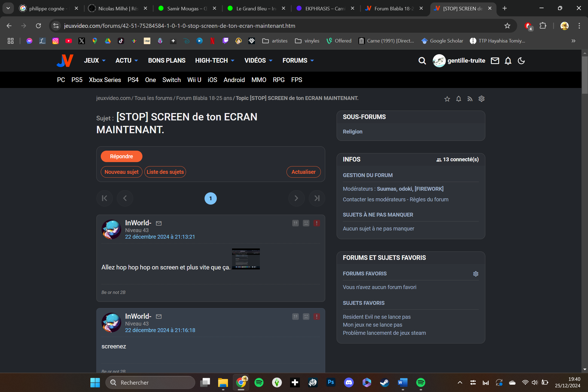Click the RSS feed icon for the topic
The width and height of the screenshot is (588, 392).
coord(470,99)
